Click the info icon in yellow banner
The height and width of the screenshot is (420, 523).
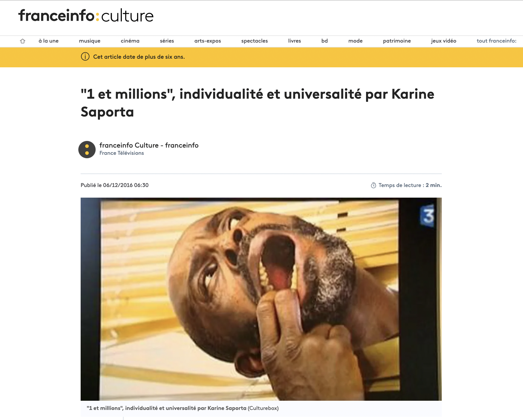pyautogui.click(x=85, y=57)
